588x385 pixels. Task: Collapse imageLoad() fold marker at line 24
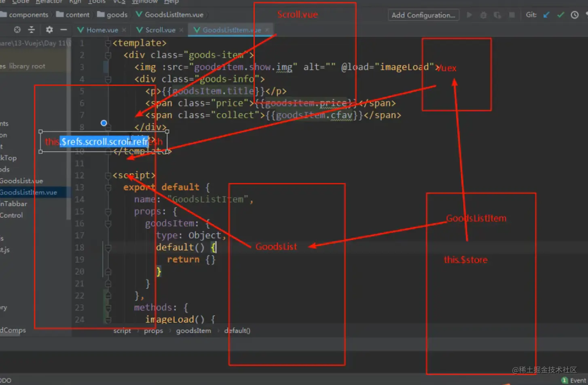108,320
